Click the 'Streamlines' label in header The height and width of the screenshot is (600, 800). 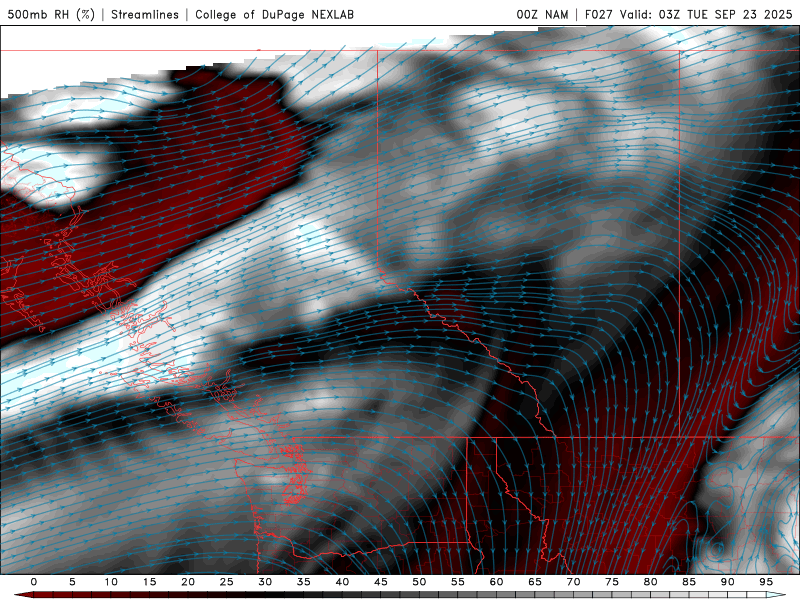145,14
